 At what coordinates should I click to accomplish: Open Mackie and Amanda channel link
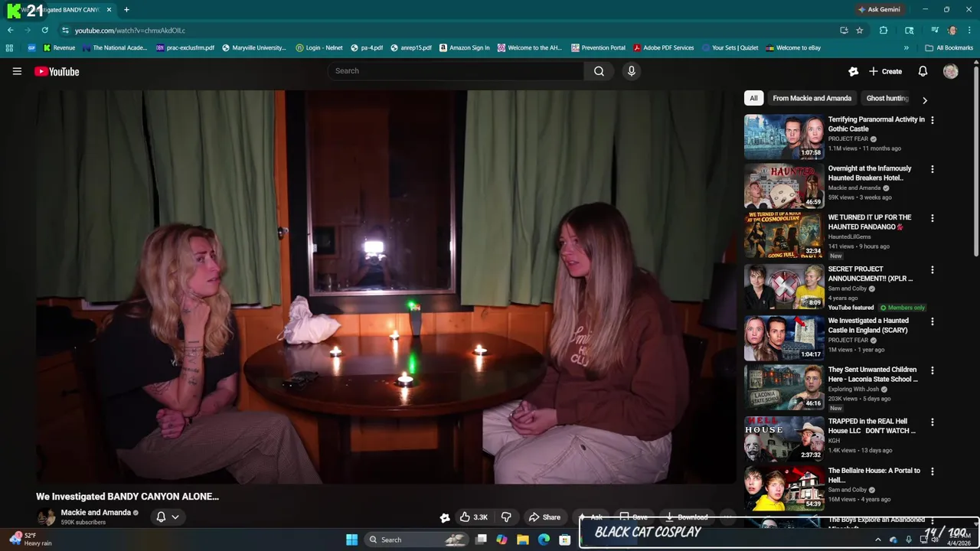click(x=96, y=513)
